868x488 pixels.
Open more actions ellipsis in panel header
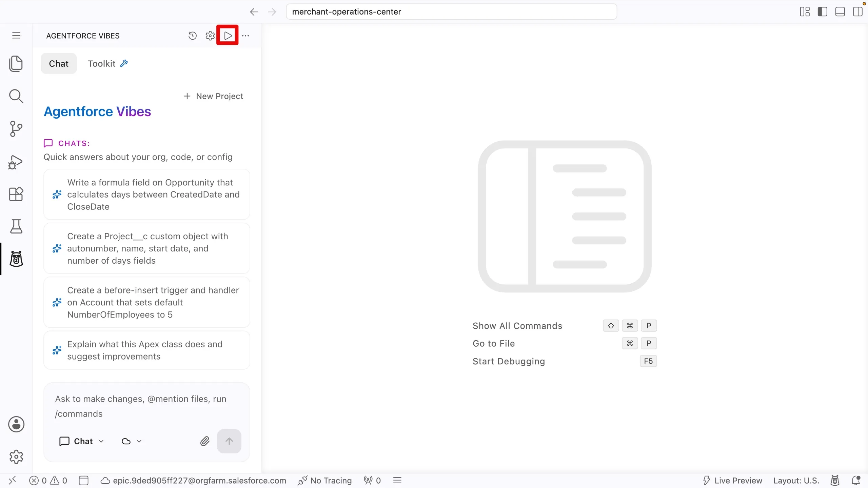245,36
